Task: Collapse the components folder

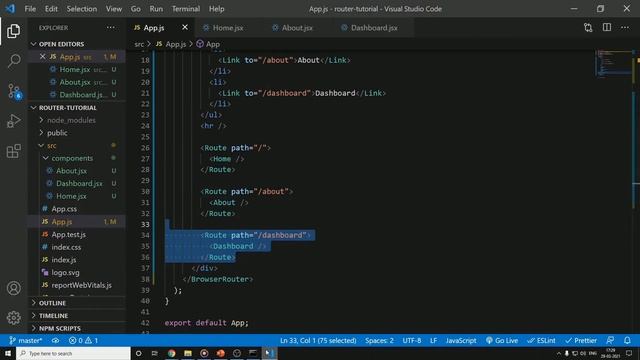Action: (x=72, y=158)
